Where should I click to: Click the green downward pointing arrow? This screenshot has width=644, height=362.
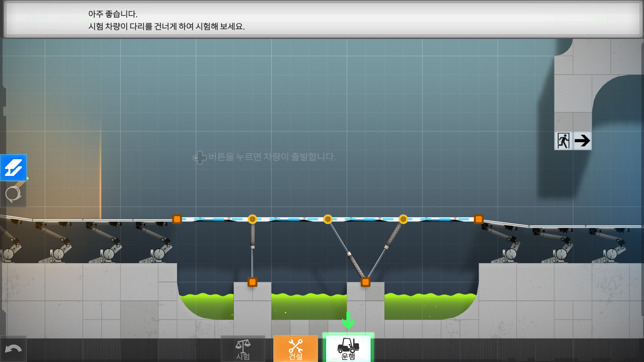tap(348, 320)
